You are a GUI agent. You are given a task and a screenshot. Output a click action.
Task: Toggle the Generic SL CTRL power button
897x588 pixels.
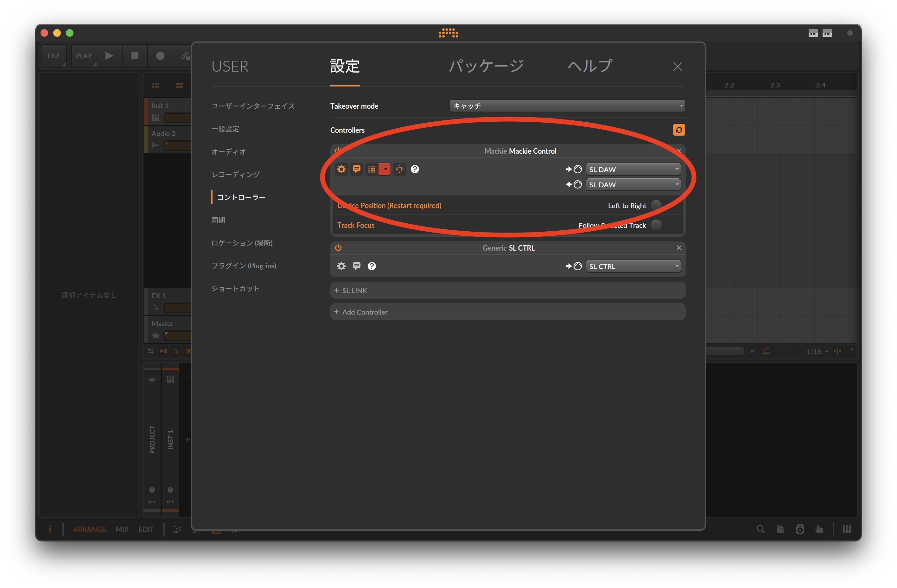pyautogui.click(x=338, y=248)
